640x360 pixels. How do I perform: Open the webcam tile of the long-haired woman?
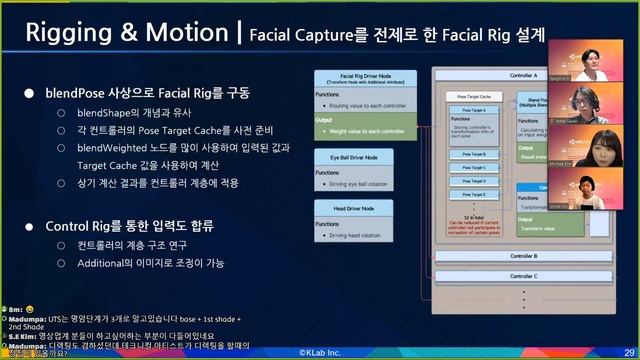click(586, 146)
